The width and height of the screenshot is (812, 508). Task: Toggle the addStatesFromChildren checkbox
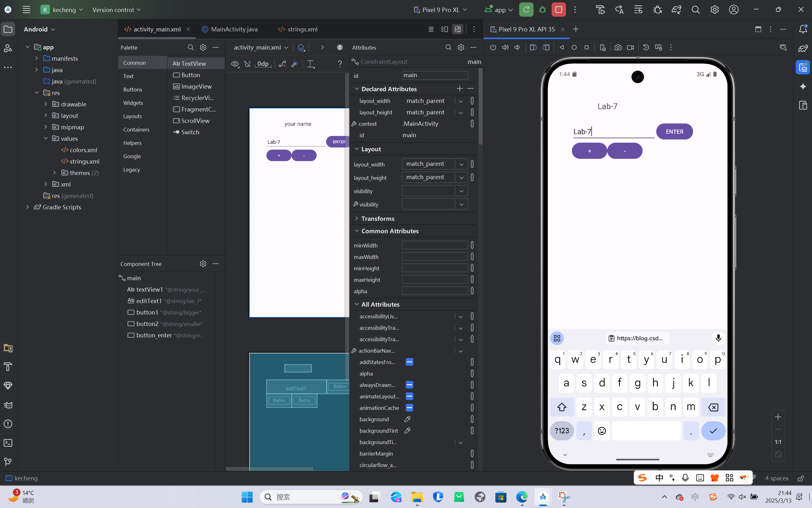click(x=409, y=362)
